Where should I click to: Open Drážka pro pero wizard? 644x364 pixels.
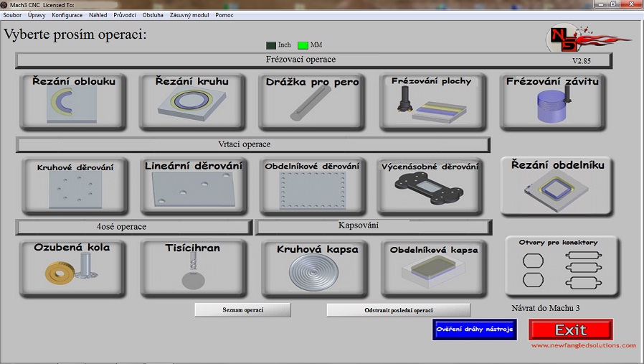(x=312, y=102)
